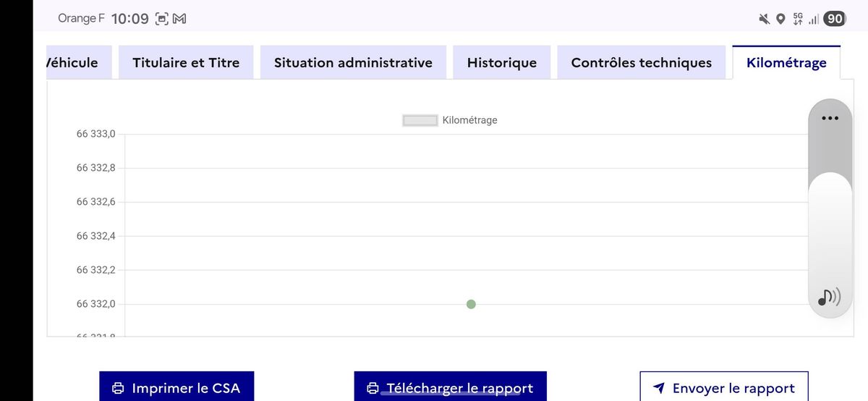868x401 pixels.
Task: Select the Kilométrage tab
Action: [x=786, y=62]
